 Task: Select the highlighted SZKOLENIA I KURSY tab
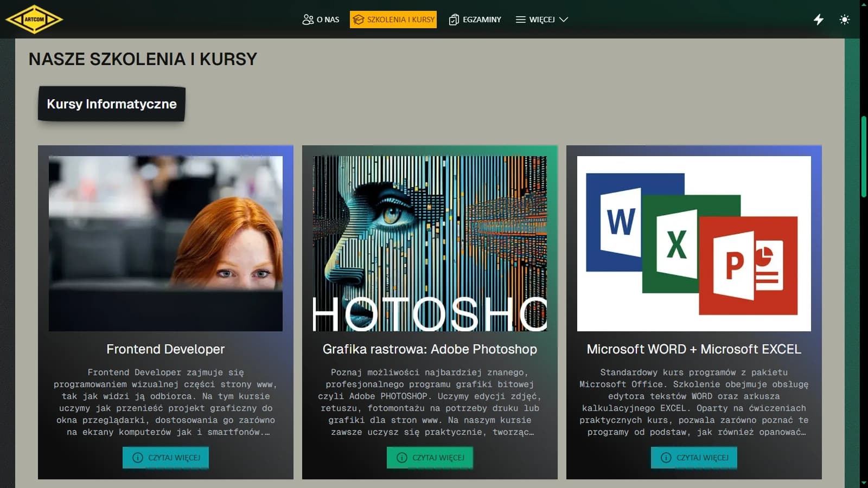coord(392,19)
